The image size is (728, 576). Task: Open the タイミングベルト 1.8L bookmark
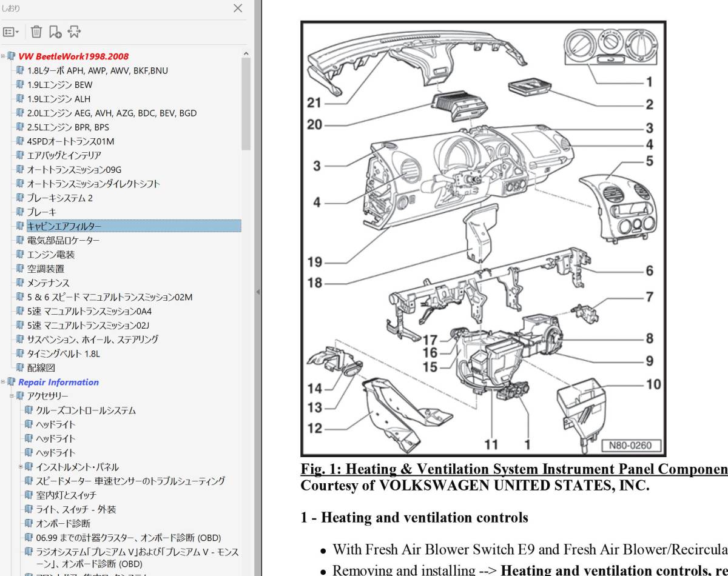[x=64, y=353]
